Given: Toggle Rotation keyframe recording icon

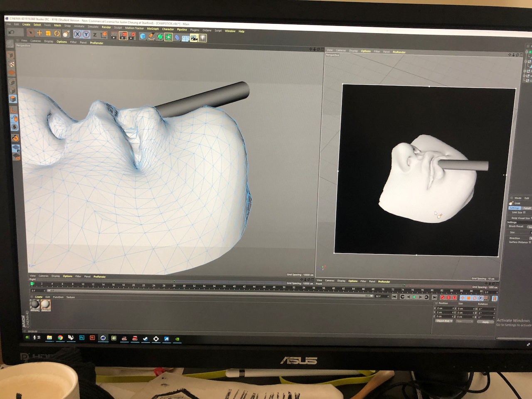Looking at the screenshot, I should pos(475,298).
